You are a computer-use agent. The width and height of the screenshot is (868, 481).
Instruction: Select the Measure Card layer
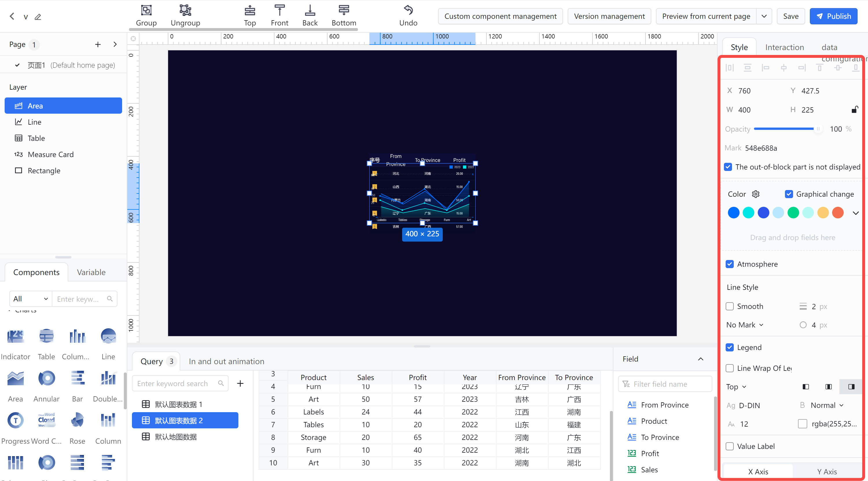63,154
